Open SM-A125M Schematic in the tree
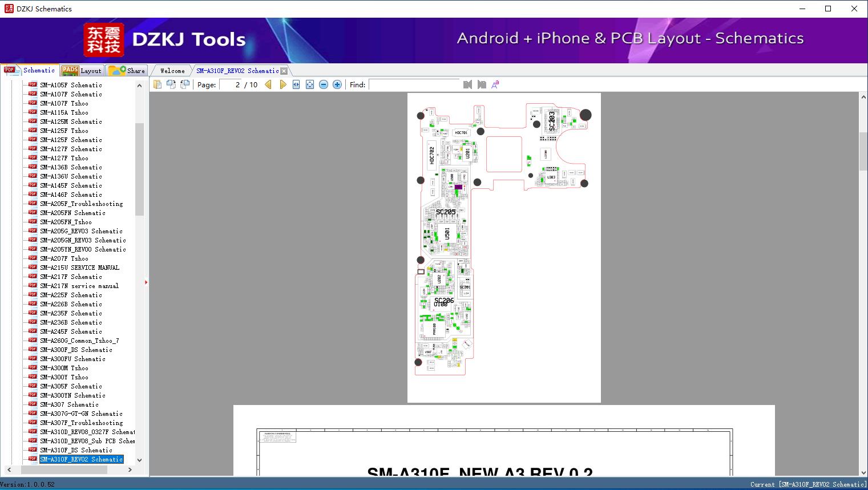 tap(71, 122)
